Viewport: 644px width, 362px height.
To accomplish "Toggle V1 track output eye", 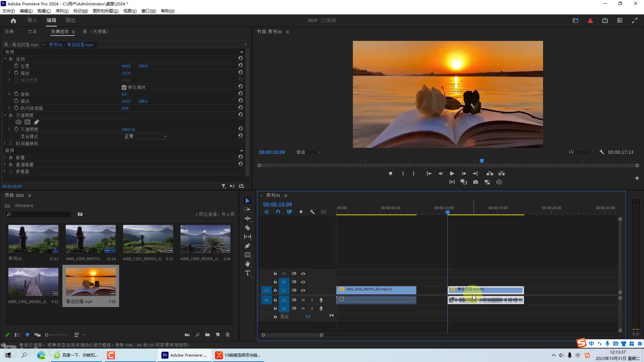I will point(303,290).
